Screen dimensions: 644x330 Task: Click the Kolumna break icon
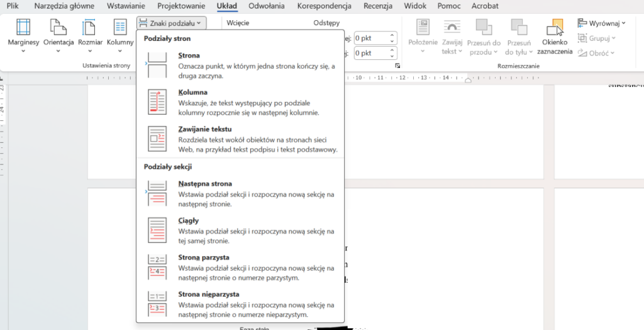pos(157,102)
